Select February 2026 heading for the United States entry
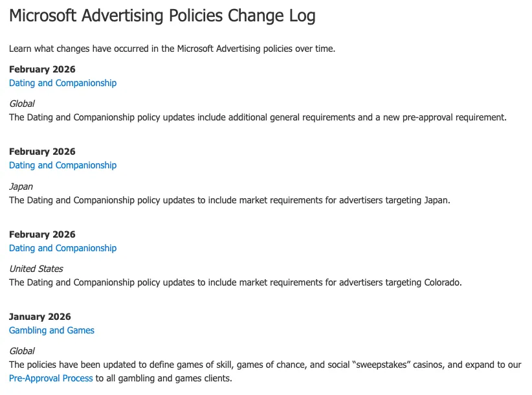Viewport: 532px width, 395px height. pyautogui.click(x=42, y=234)
